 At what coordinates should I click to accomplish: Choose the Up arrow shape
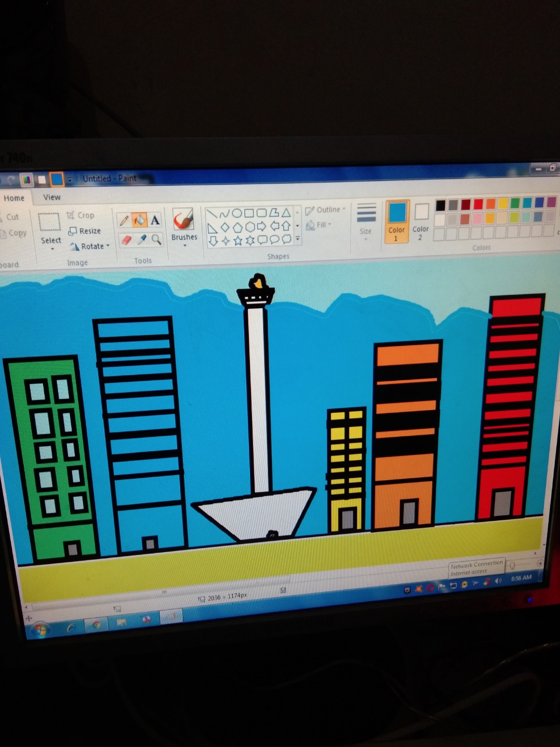[286, 226]
